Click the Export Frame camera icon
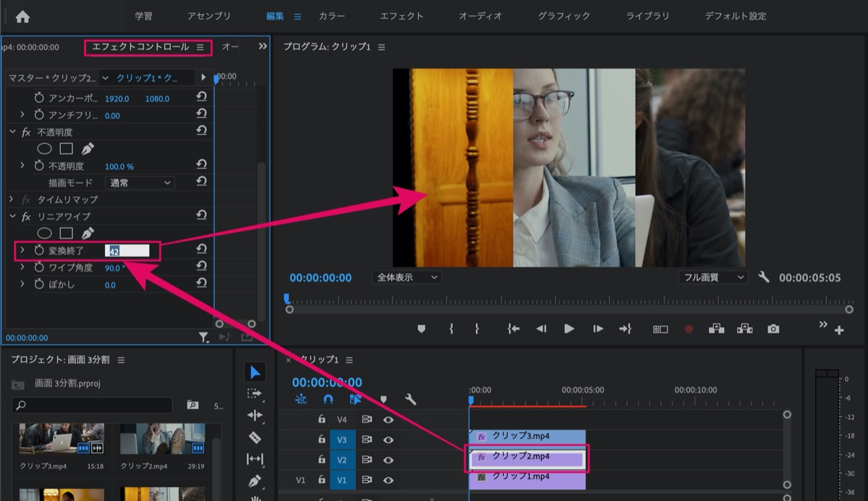 tap(773, 329)
